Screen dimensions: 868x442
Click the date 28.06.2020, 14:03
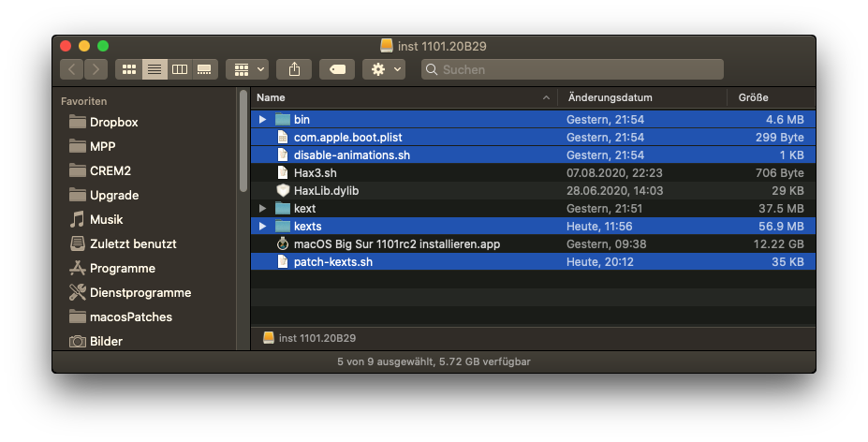click(614, 190)
